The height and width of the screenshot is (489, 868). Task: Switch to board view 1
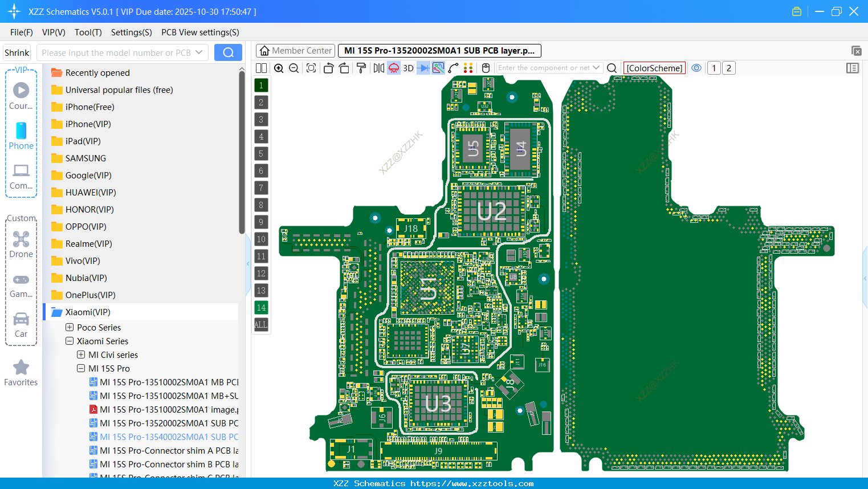tap(714, 68)
